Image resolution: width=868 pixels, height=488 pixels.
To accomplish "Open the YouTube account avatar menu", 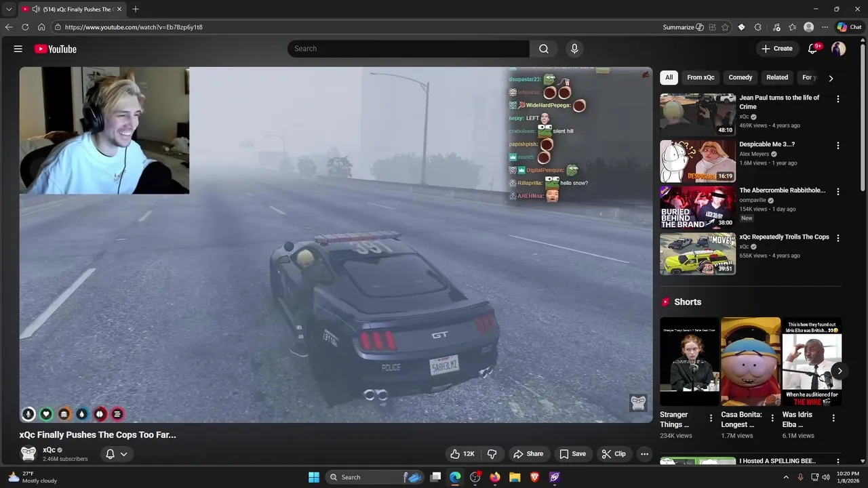I will pyautogui.click(x=839, y=49).
